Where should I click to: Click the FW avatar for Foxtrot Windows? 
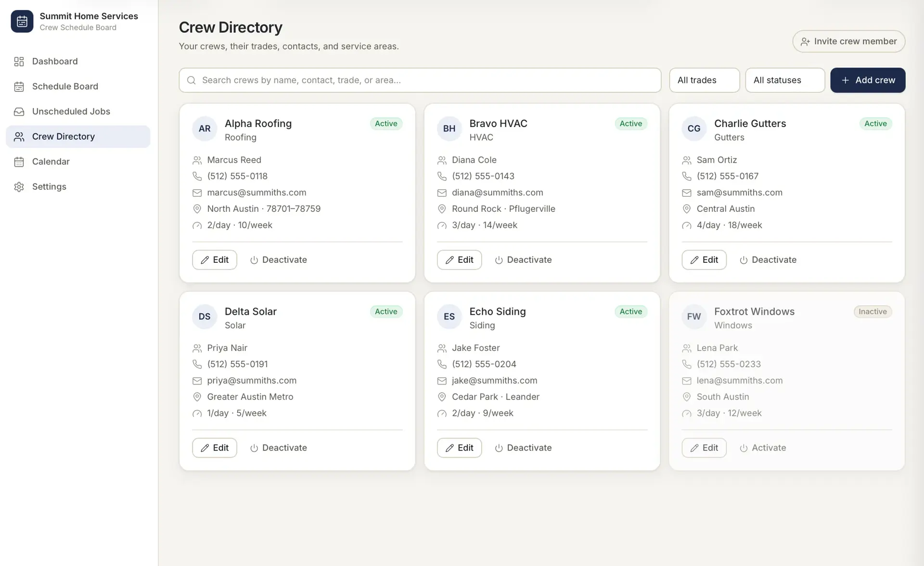[x=694, y=316]
